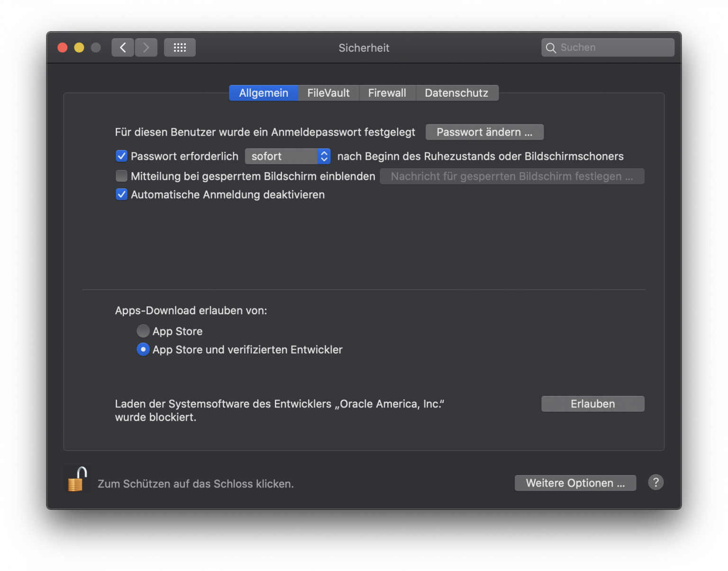Switch to the FileVault tab
This screenshot has width=728, height=571.
pos(328,93)
